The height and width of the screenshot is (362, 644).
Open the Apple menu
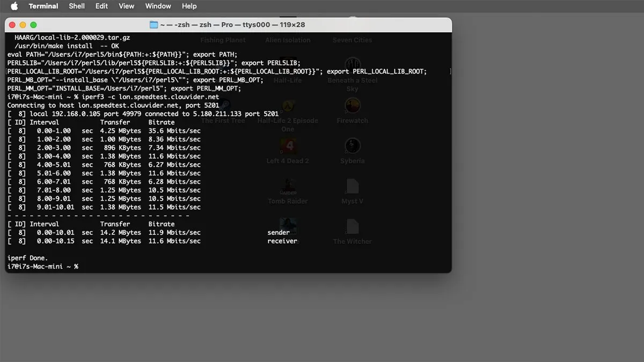(14, 6)
